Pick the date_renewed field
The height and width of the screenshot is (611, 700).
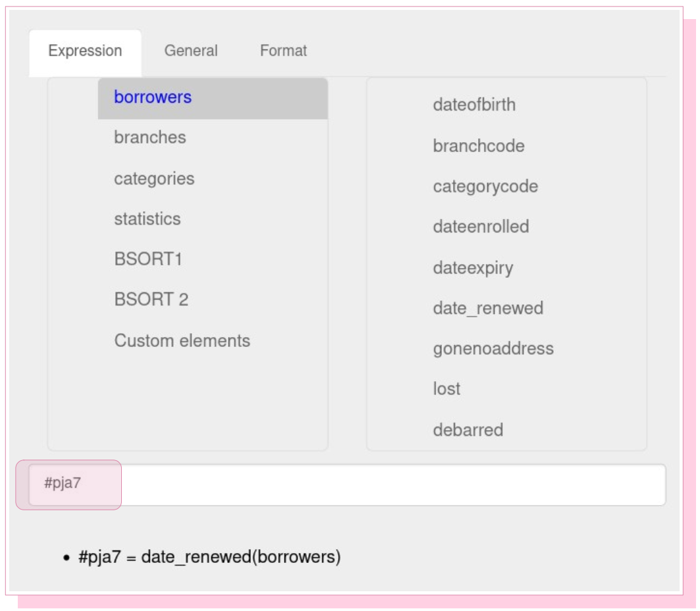(488, 308)
